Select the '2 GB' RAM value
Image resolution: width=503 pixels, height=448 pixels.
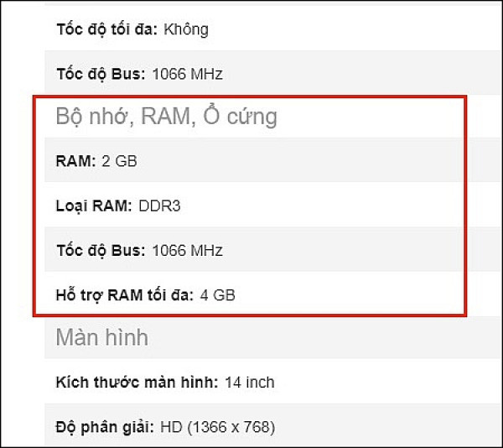[119, 161]
